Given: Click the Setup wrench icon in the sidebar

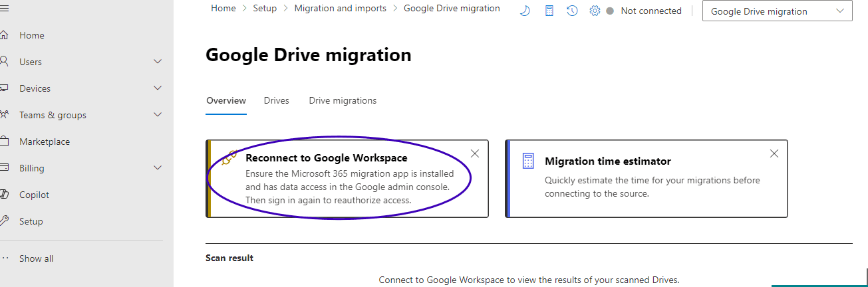Looking at the screenshot, I should 4,221.
